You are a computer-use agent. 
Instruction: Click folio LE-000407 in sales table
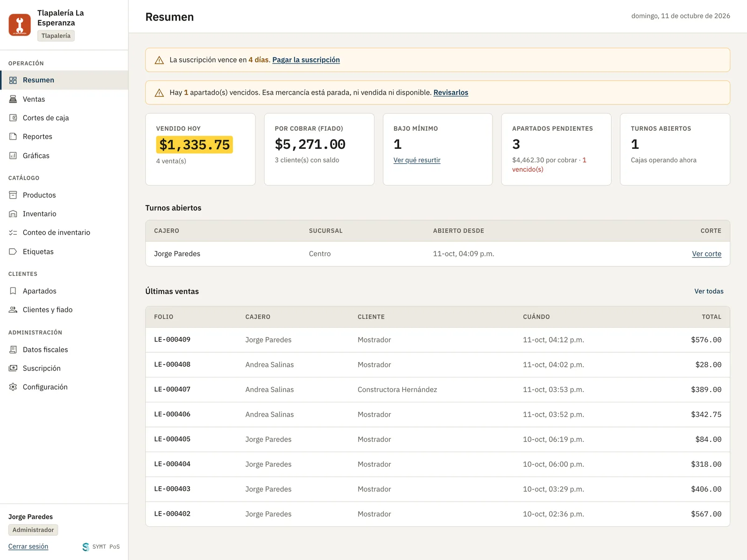click(172, 389)
